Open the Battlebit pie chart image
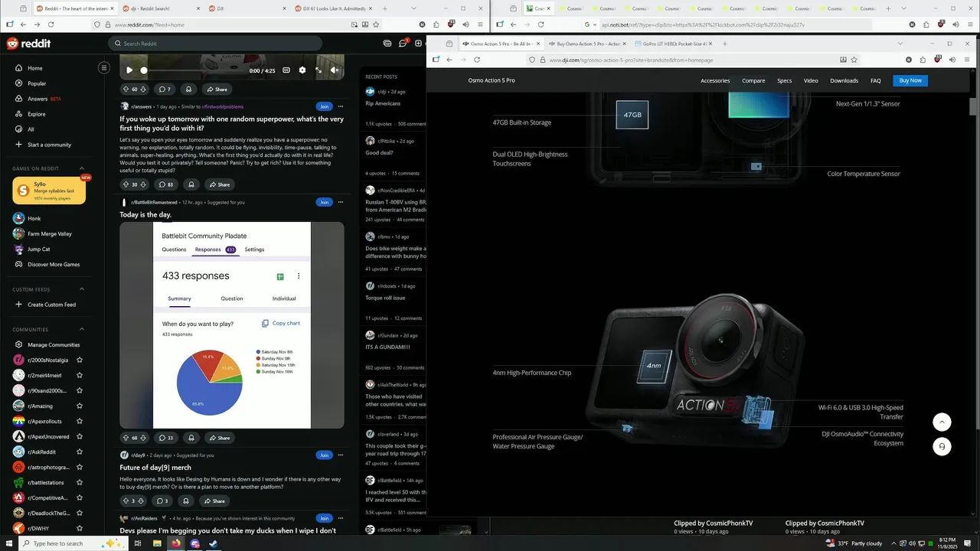The height and width of the screenshot is (551, 980). (232, 325)
